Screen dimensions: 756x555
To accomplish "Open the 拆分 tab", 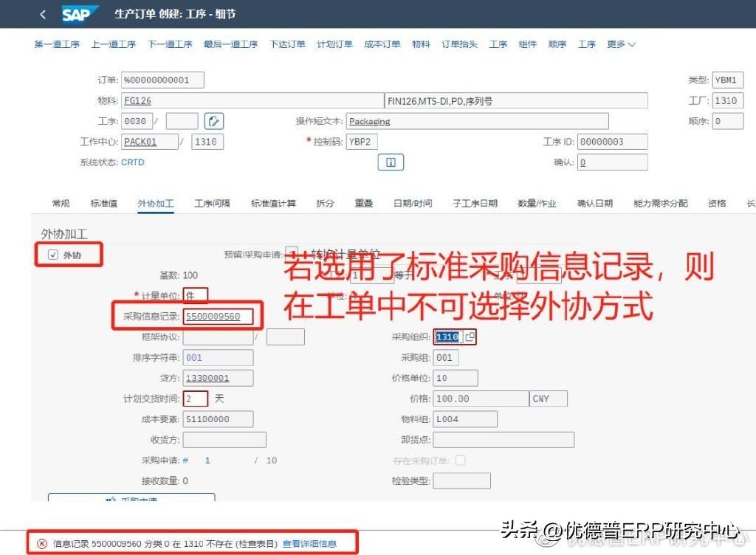I will coord(325,203).
